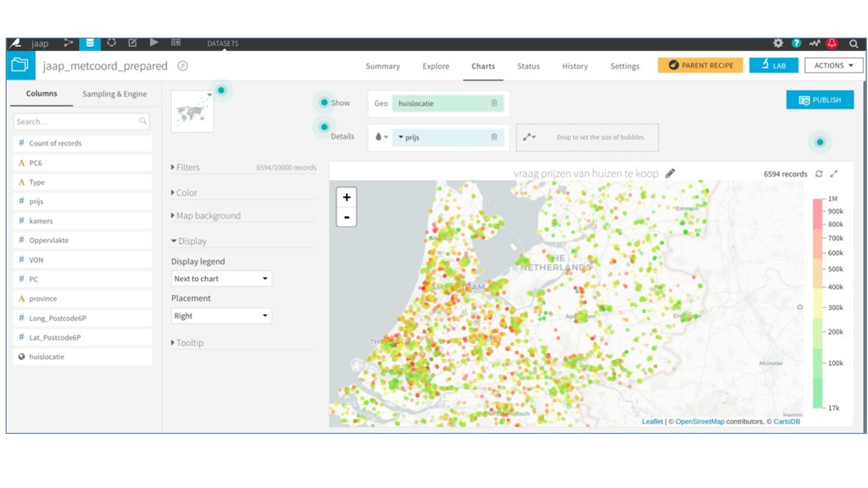Image resolution: width=868 pixels, height=488 pixels.
Task: Delete huislocatie from the Geo field
Action: click(x=494, y=103)
